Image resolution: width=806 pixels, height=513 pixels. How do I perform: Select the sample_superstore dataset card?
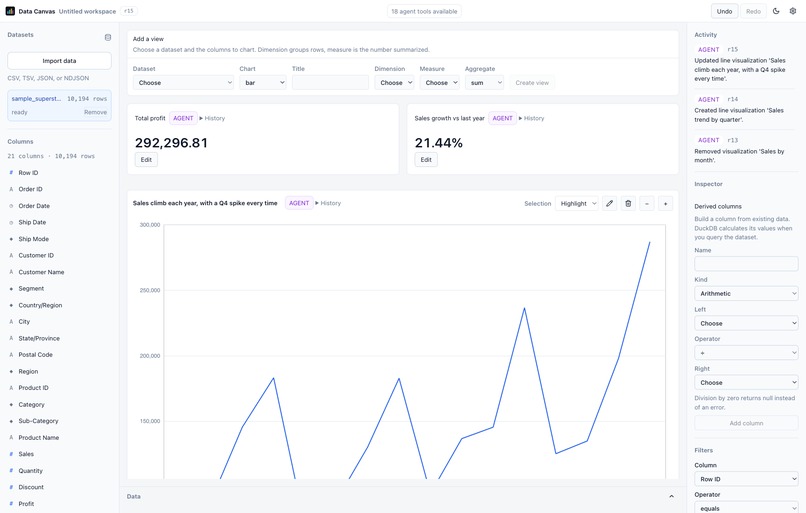coord(59,105)
